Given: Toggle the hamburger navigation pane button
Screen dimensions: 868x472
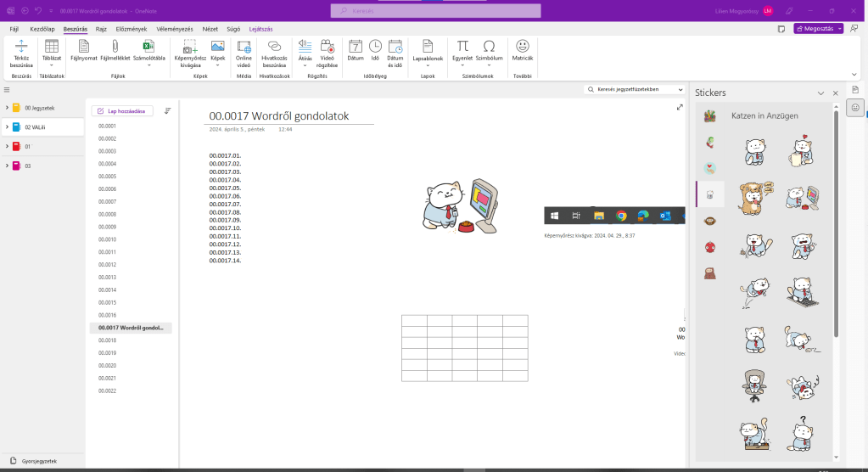Looking at the screenshot, I should [7, 89].
